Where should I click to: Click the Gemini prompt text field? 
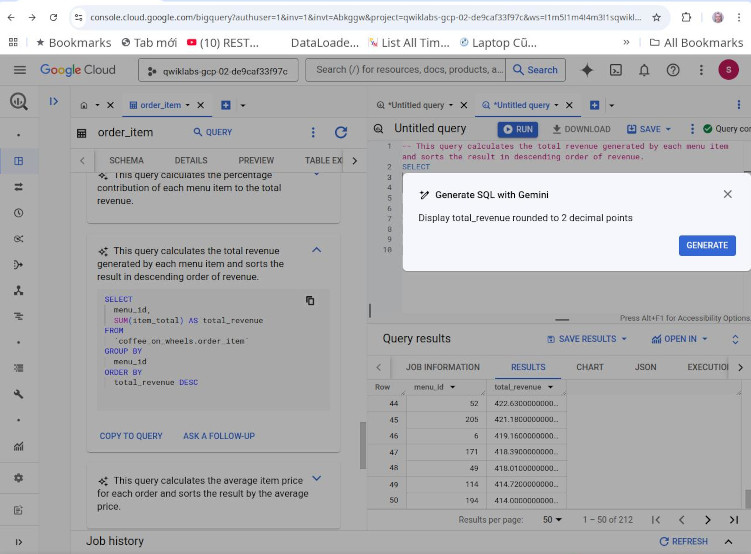525,218
